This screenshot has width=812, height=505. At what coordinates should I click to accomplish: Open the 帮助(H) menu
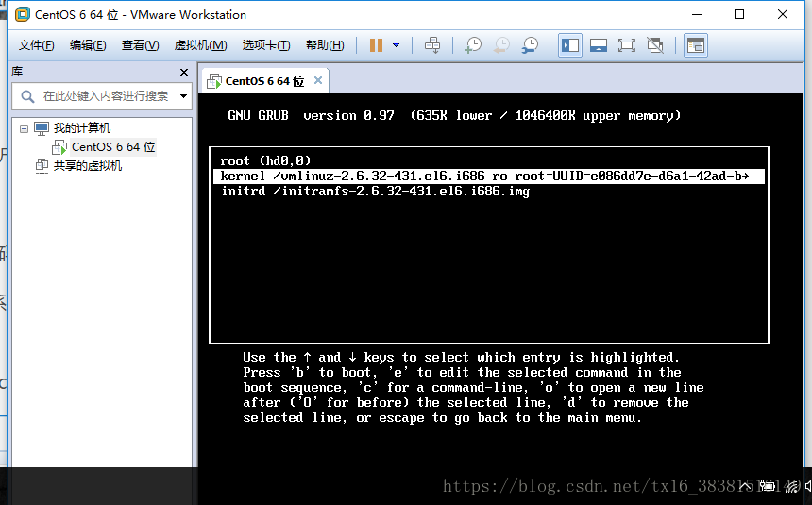click(x=325, y=45)
